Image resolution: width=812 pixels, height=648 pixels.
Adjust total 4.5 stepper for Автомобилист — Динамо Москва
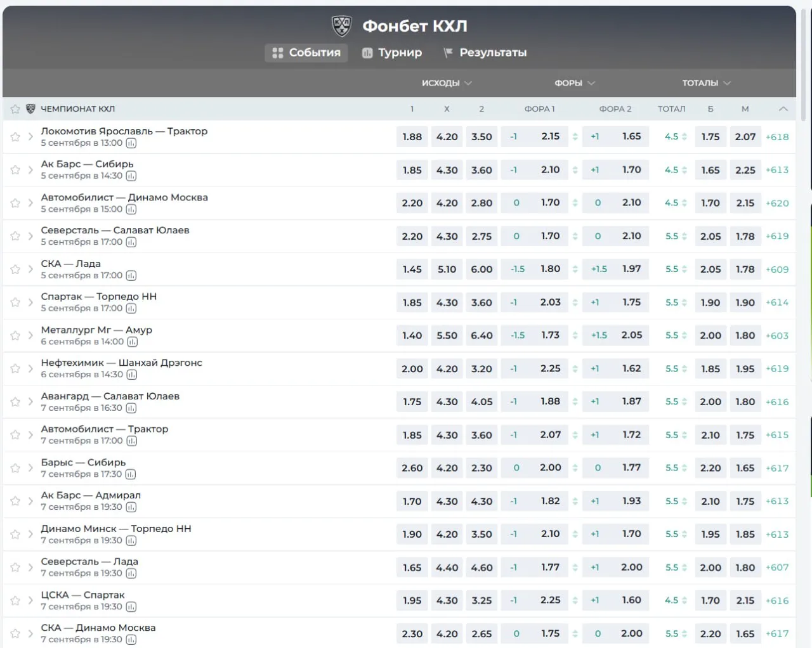(x=684, y=203)
